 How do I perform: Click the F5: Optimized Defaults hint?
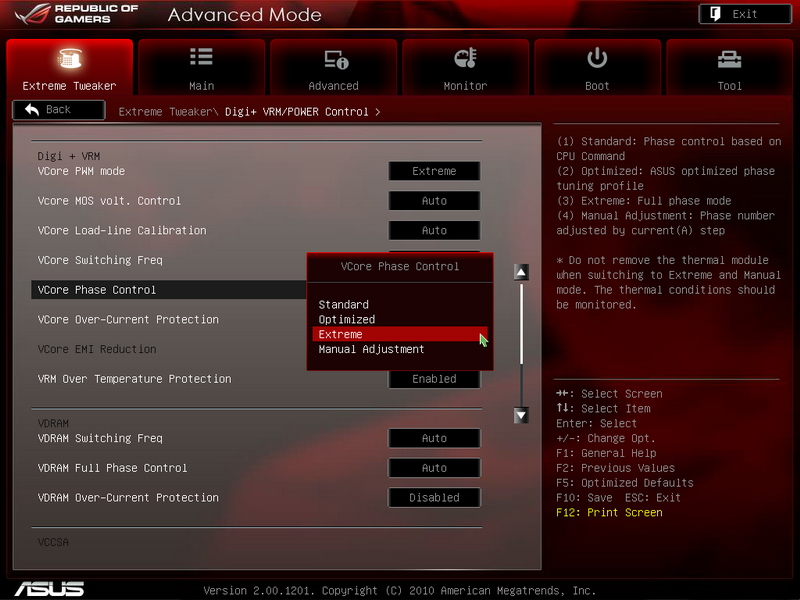click(625, 483)
